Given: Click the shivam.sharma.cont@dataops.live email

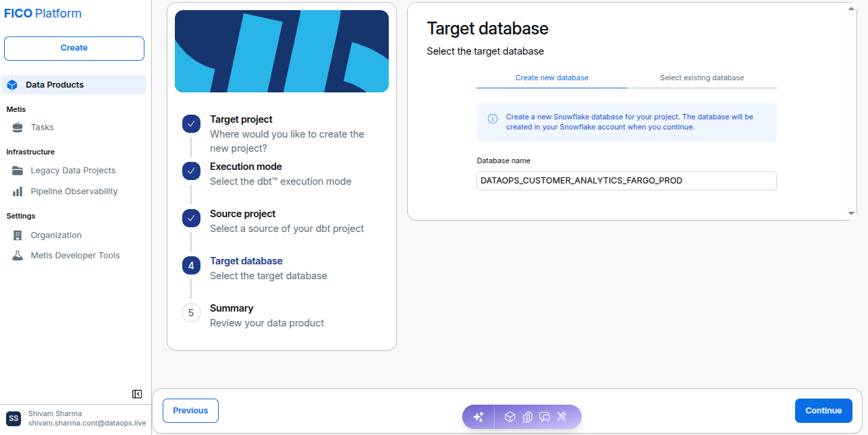Looking at the screenshot, I should [87, 423].
